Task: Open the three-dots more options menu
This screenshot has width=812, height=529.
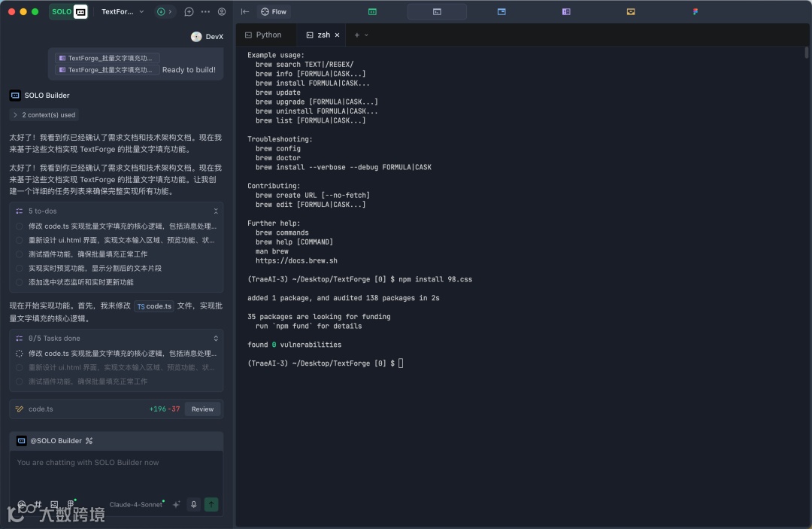Action: pyautogui.click(x=205, y=11)
